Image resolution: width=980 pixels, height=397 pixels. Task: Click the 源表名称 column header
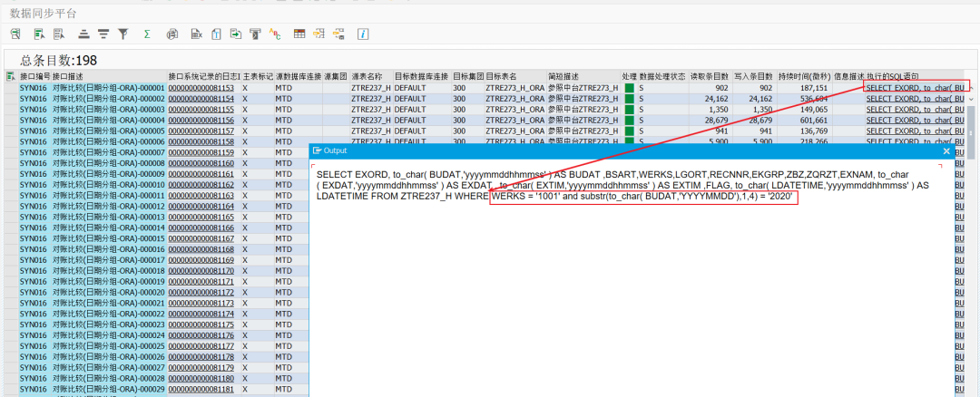tap(370, 76)
